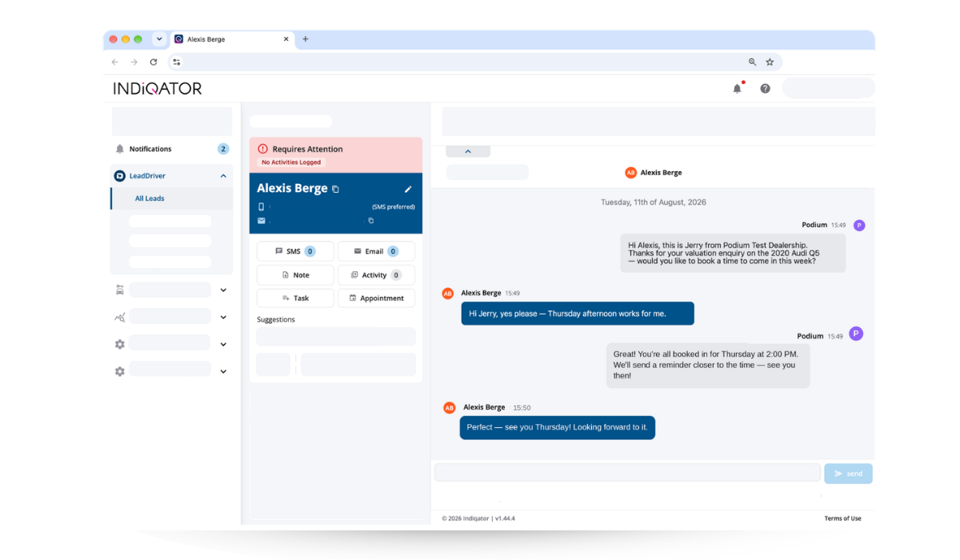Bookmark the page with the star icon
960x560 pixels.
point(770,62)
